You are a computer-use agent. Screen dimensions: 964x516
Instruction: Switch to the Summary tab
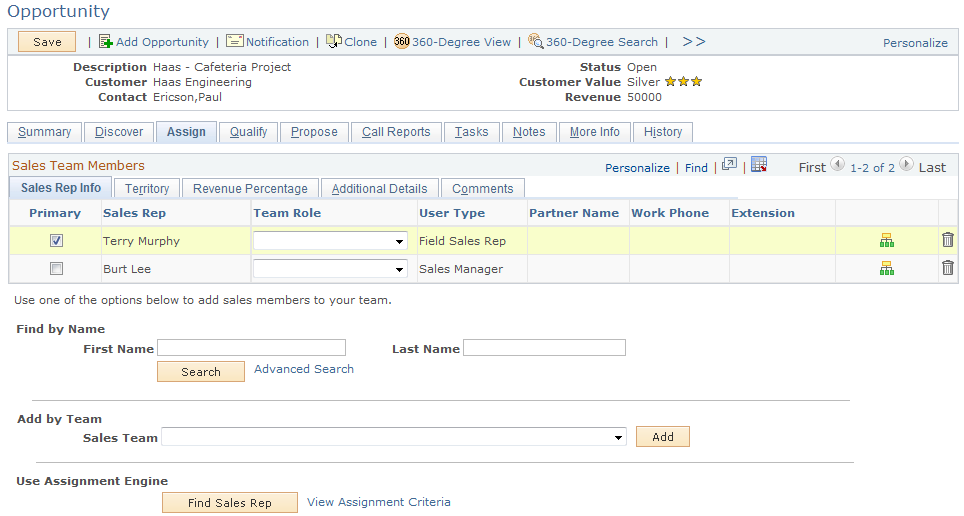coord(44,132)
